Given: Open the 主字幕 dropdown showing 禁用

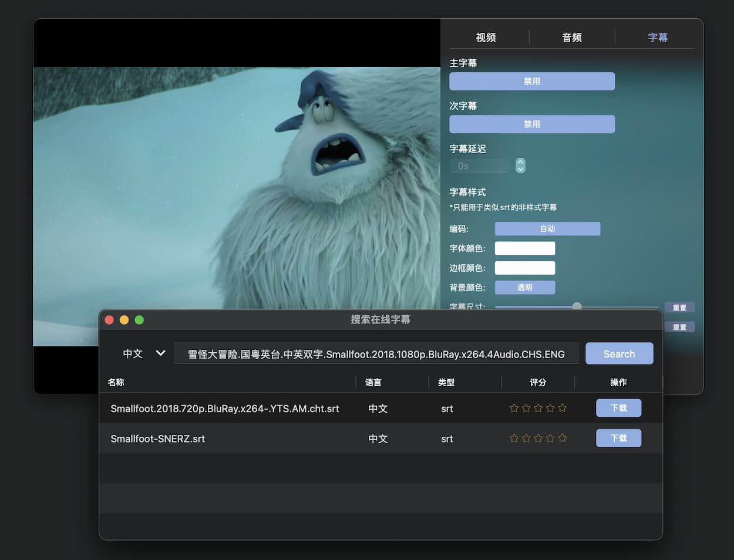Looking at the screenshot, I should 532,82.
